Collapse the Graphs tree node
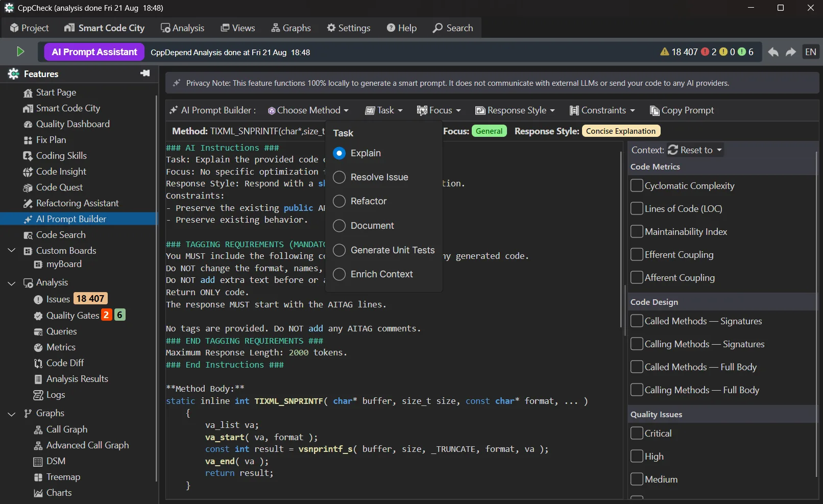The width and height of the screenshot is (823, 504). (12, 414)
